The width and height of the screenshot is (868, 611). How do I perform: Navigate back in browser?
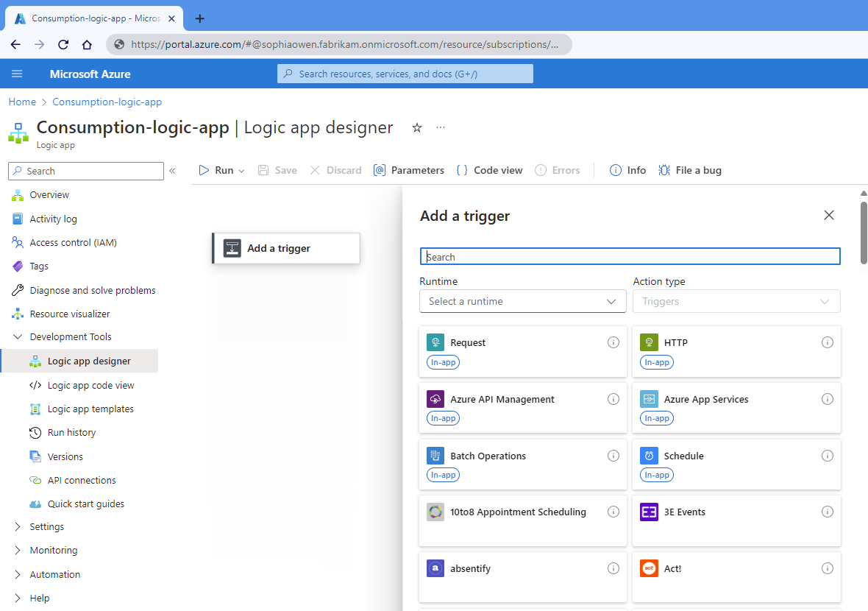click(x=15, y=44)
